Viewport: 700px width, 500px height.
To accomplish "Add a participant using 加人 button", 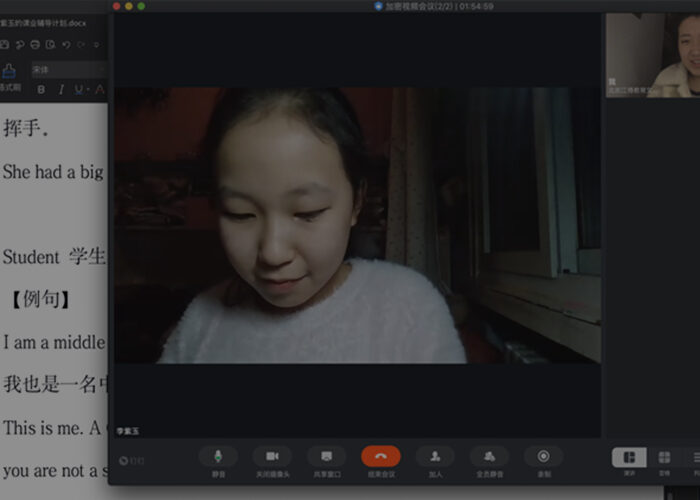I will click(x=435, y=457).
